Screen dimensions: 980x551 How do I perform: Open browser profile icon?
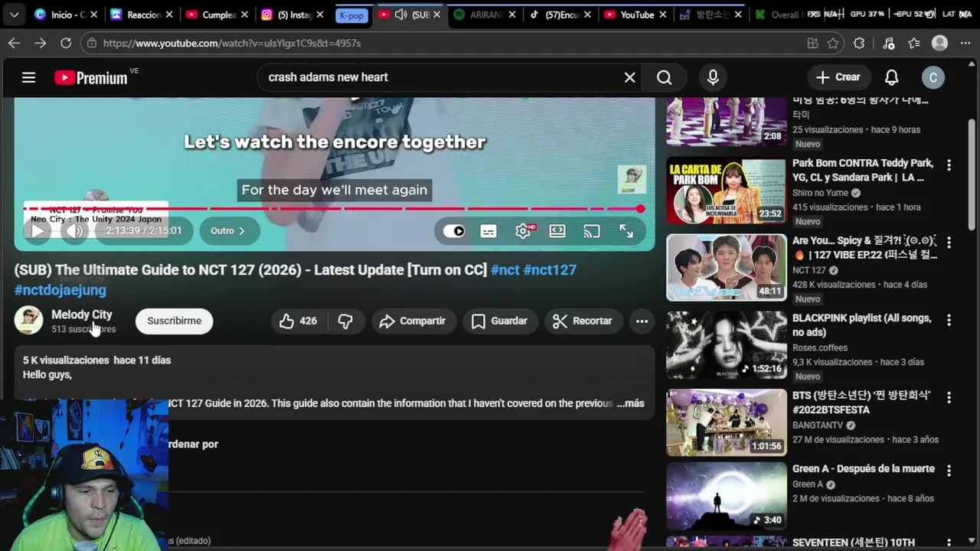click(939, 43)
